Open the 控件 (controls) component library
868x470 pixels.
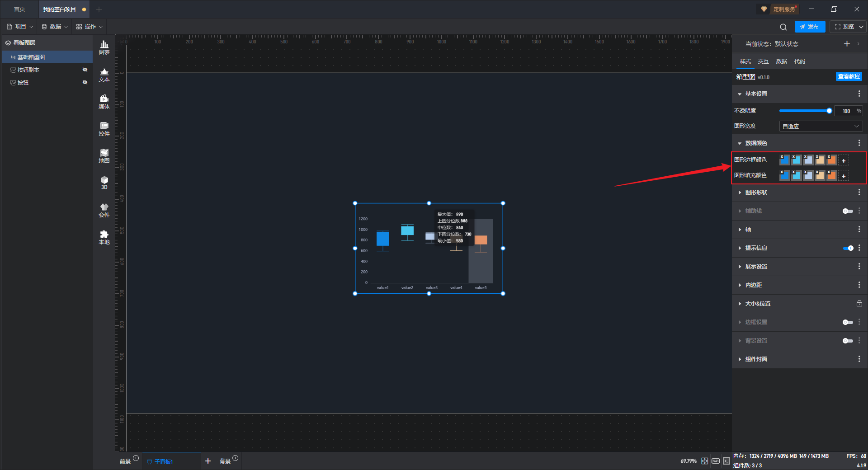(104, 129)
